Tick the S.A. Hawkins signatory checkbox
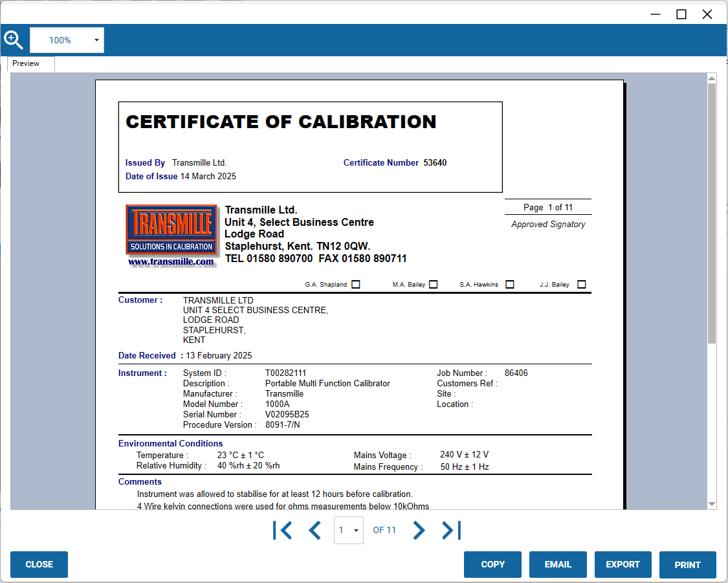The height and width of the screenshot is (583, 728). 510,285
